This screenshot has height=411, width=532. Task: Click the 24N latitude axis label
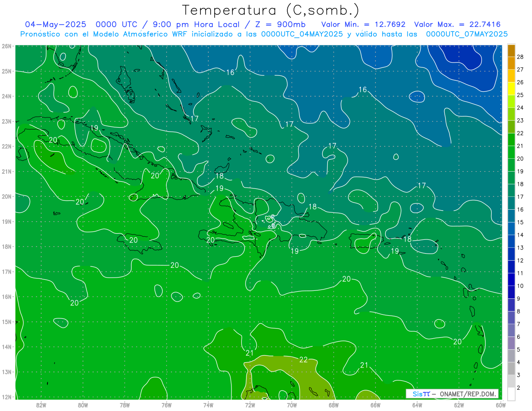point(6,96)
